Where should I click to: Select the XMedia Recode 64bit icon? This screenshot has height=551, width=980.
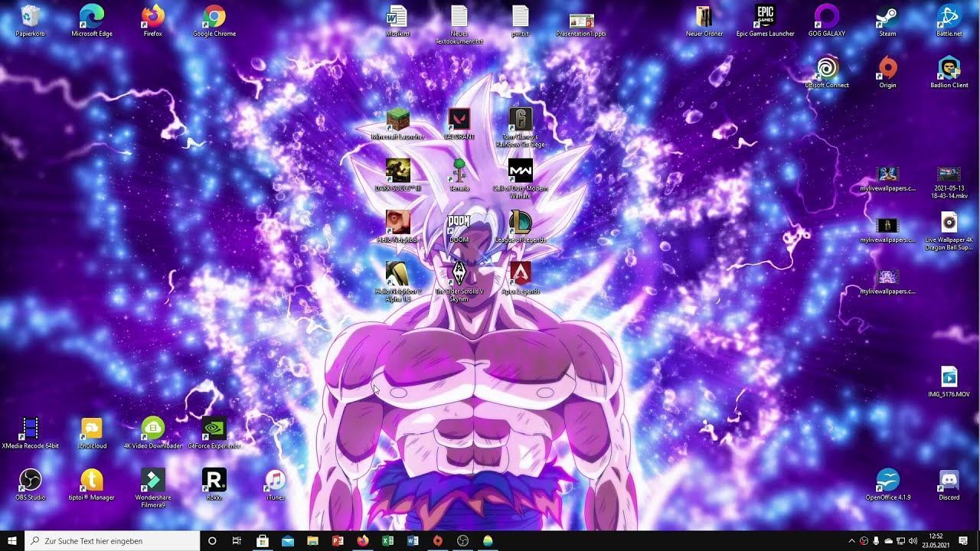click(31, 432)
